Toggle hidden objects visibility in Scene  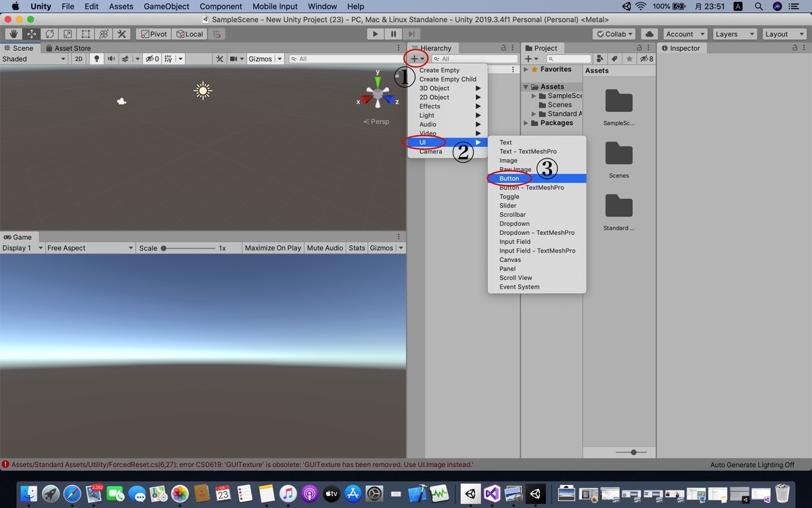point(152,59)
